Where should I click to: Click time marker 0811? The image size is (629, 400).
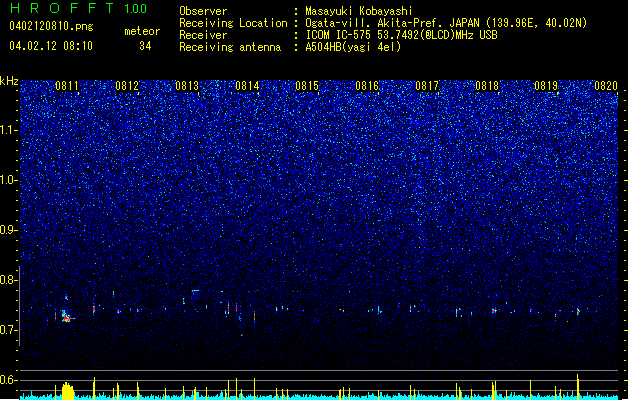click(67, 86)
